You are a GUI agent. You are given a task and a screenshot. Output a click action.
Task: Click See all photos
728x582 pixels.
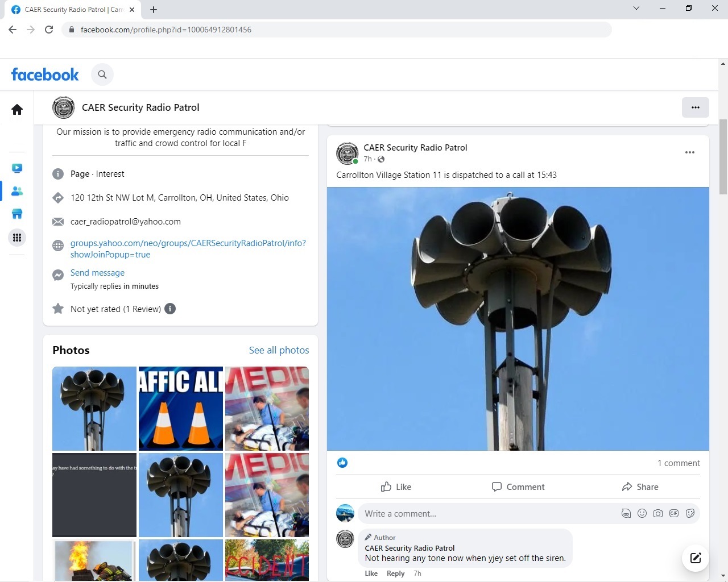tap(279, 350)
